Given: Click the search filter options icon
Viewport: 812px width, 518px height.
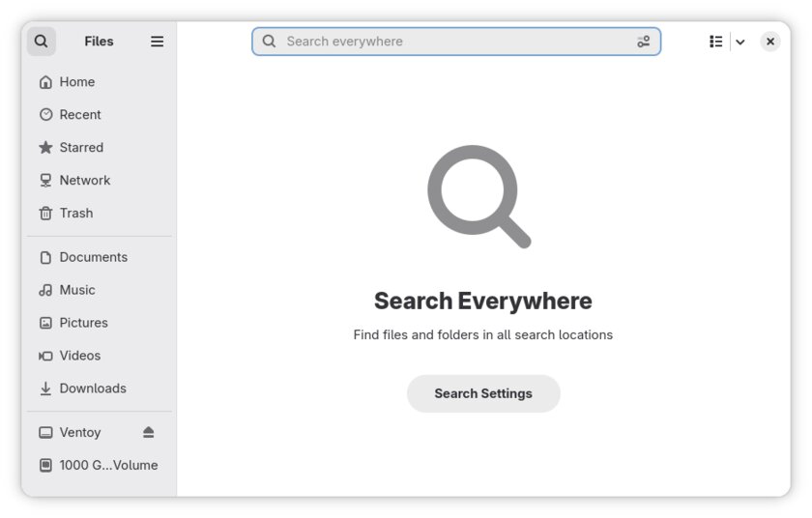Looking at the screenshot, I should point(644,42).
